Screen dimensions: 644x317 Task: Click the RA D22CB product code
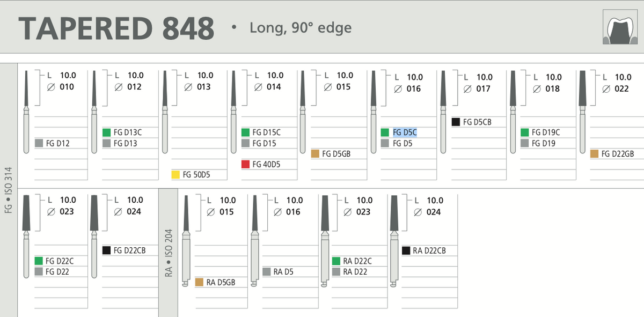tap(429, 250)
